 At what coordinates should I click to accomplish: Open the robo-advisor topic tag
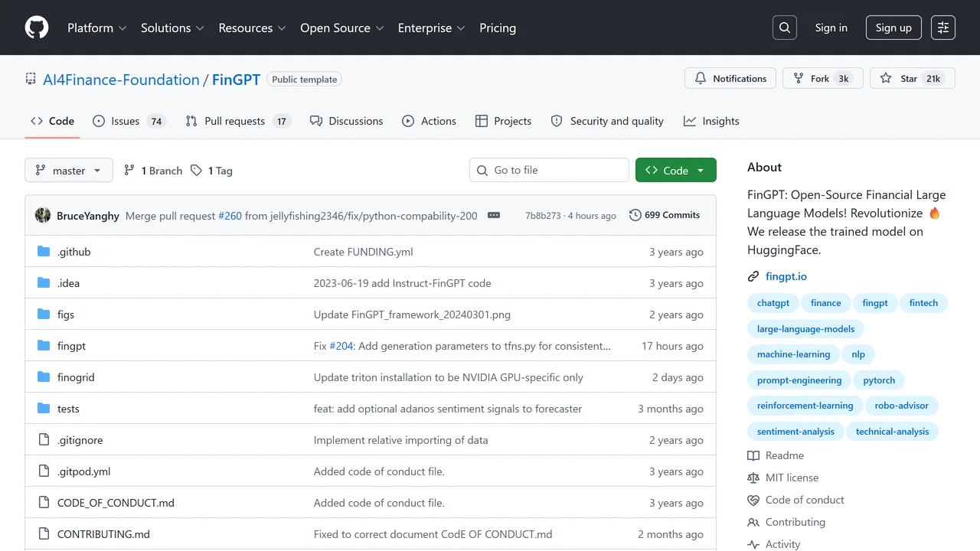[x=902, y=406]
